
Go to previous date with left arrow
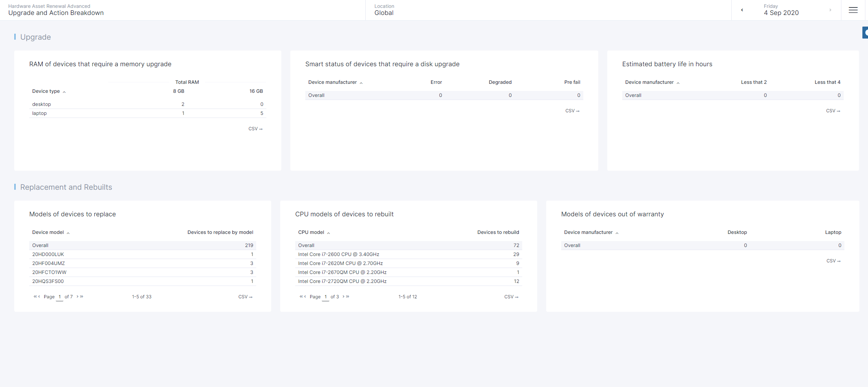[x=742, y=10]
